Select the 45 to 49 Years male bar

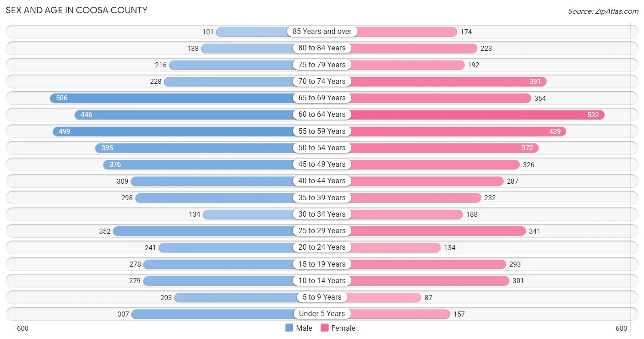(199, 164)
